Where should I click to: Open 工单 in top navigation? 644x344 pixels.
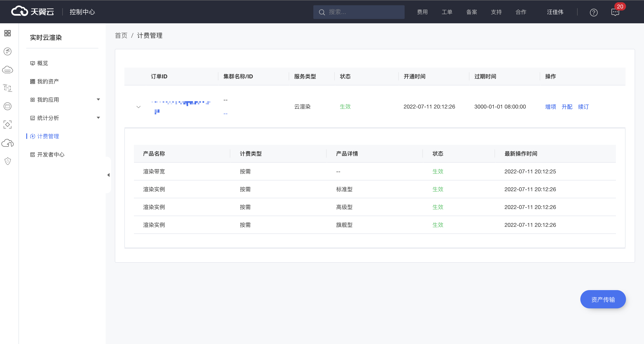point(447,12)
